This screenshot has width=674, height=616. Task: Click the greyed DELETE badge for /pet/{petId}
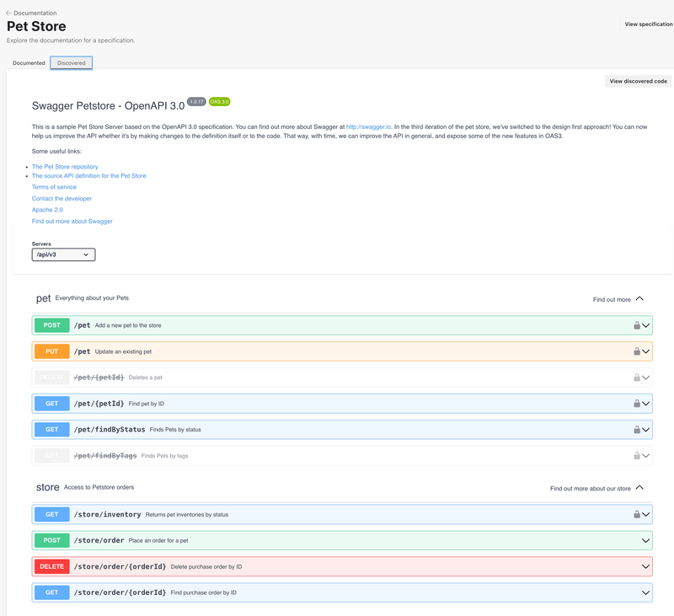point(51,378)
